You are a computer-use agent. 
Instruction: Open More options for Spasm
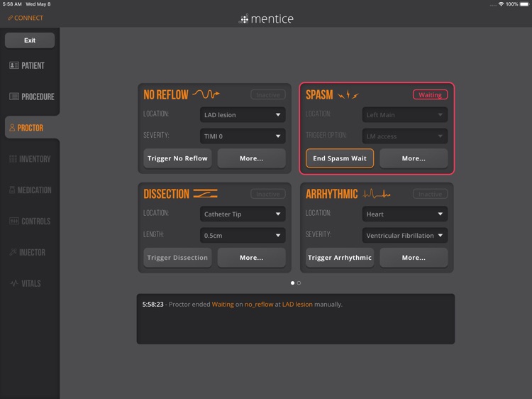414,158
